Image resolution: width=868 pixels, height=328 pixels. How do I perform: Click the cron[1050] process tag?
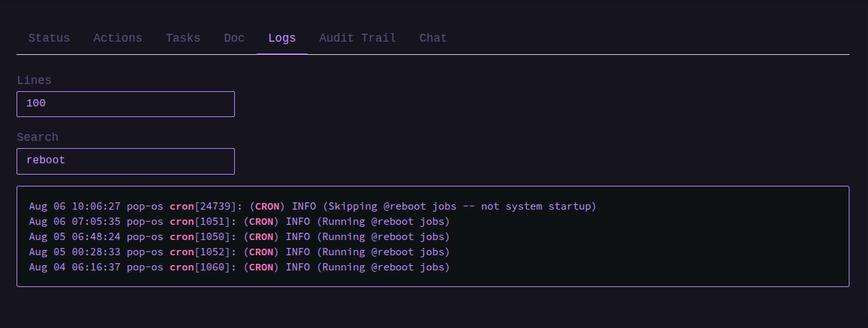pyautogui.click(x=198, y=237)
